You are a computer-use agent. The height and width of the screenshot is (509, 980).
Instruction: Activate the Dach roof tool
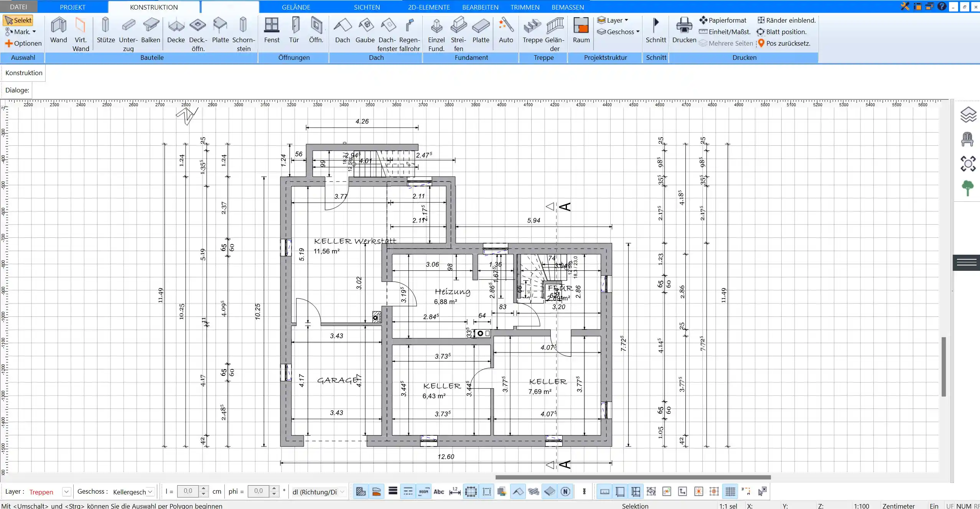tap(343, 31)
